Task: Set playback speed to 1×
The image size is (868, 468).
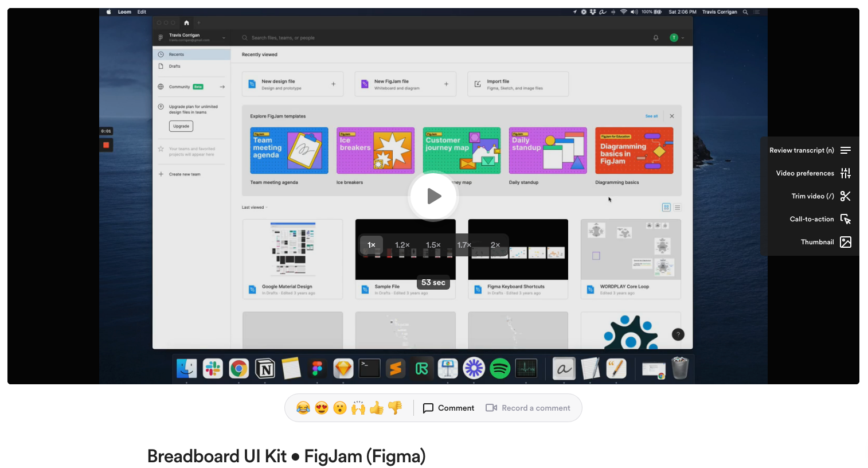Action: click(372, 245)
